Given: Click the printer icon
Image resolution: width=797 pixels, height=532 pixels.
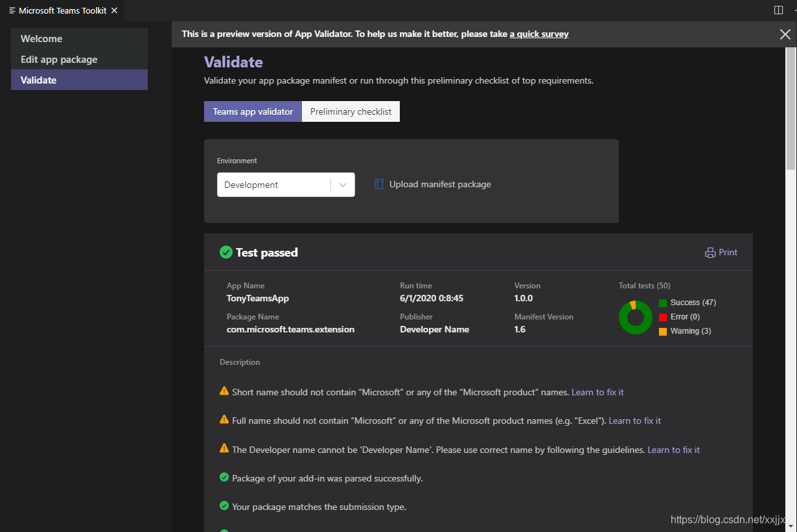Looking at the screenshot, I should click(x=710, y=253).
